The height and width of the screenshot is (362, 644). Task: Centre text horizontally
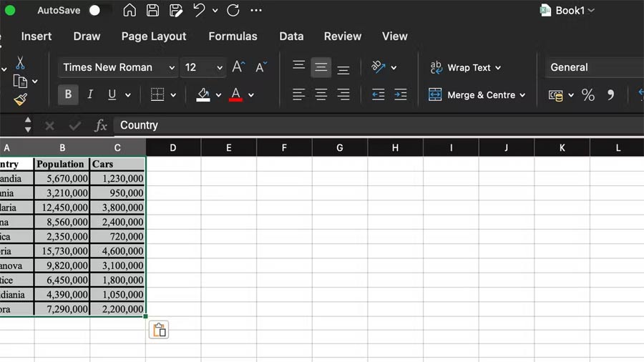(321, 94)
